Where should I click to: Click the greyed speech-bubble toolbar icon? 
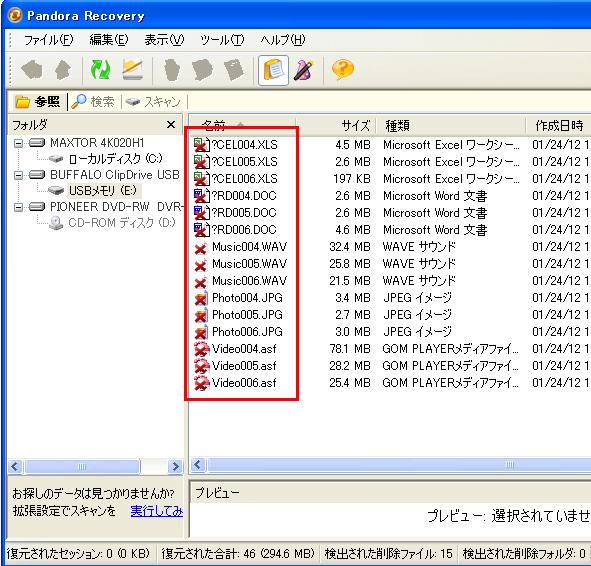click(202, 70)
